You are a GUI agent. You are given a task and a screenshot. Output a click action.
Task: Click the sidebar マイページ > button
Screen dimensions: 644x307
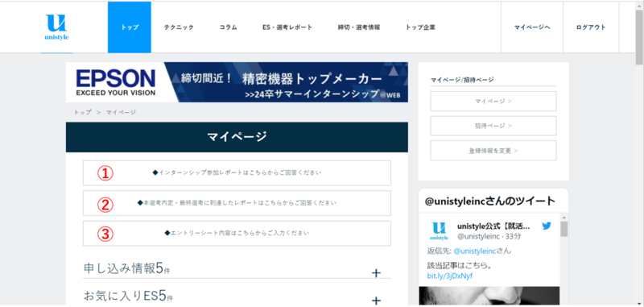(x=493, y=101)
